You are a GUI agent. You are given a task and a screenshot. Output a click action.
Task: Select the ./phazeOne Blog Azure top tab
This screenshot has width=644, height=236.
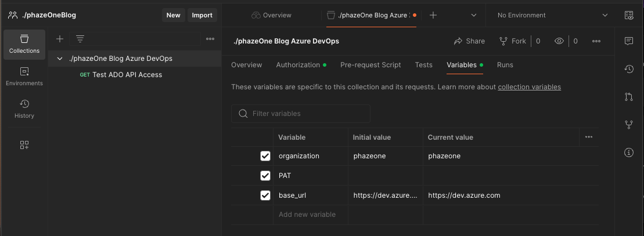point(371,15)
